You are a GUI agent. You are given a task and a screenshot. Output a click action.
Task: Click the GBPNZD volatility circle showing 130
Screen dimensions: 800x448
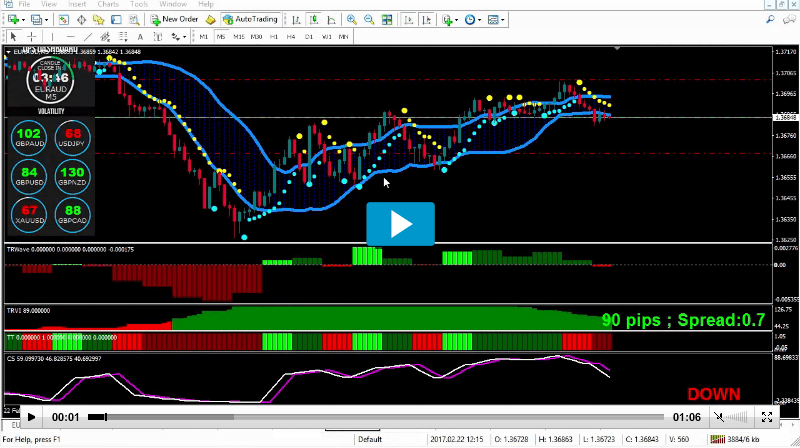coord(72,176)
